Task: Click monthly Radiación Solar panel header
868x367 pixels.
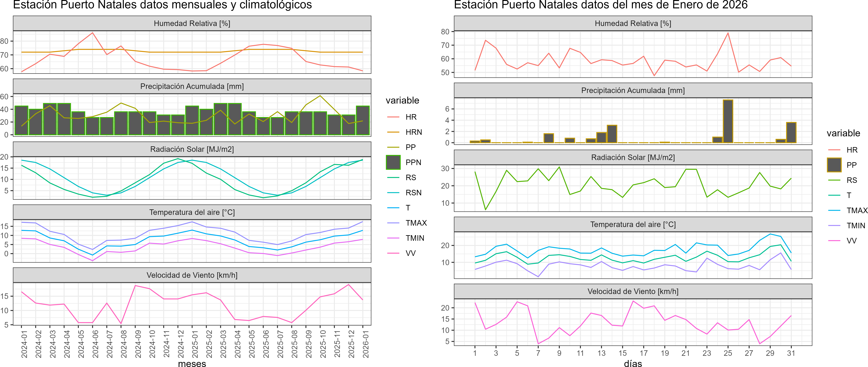Action: [192, 149]
